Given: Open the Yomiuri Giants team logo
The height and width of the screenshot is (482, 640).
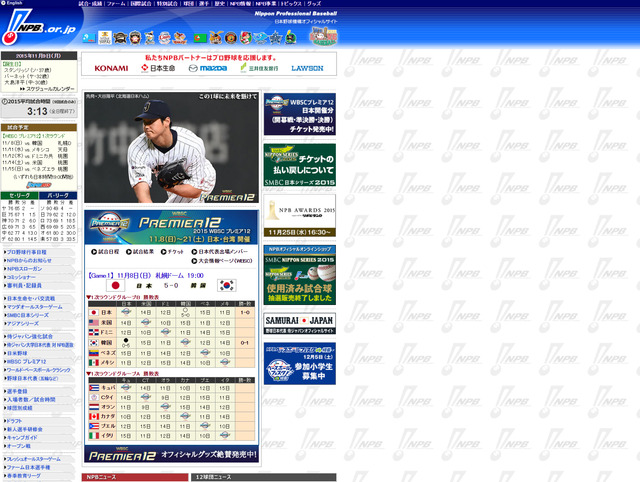Looking at the screenshot, I should click(216, 38).
